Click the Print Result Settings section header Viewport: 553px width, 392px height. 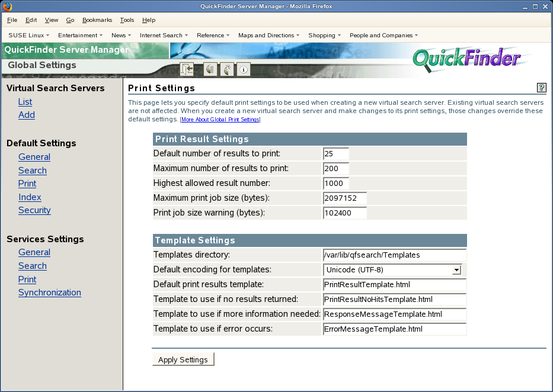[309, 139]
